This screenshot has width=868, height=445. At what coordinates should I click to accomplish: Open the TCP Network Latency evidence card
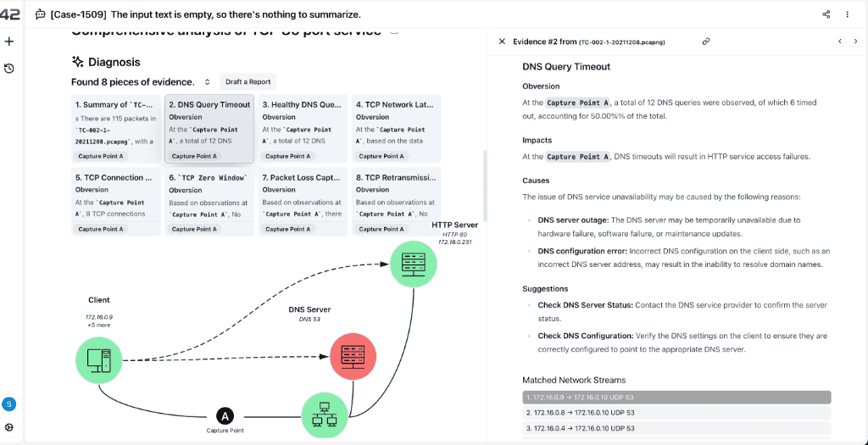coord(395,129)
